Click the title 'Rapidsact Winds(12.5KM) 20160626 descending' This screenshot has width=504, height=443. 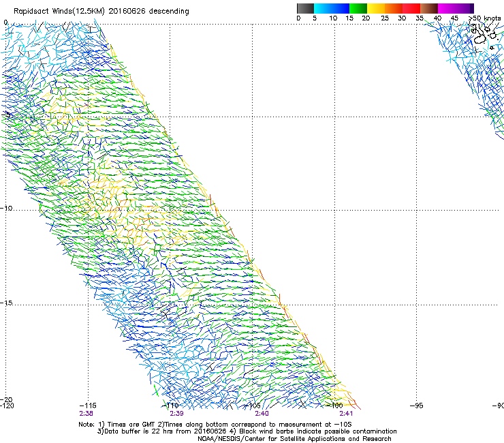click(101, 12)
